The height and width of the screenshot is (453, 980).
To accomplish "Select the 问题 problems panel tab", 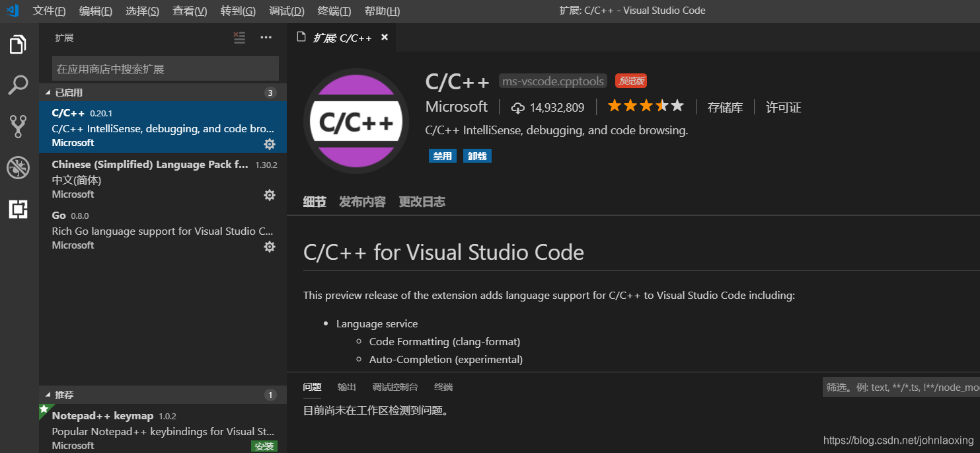I will coord(312,387).
